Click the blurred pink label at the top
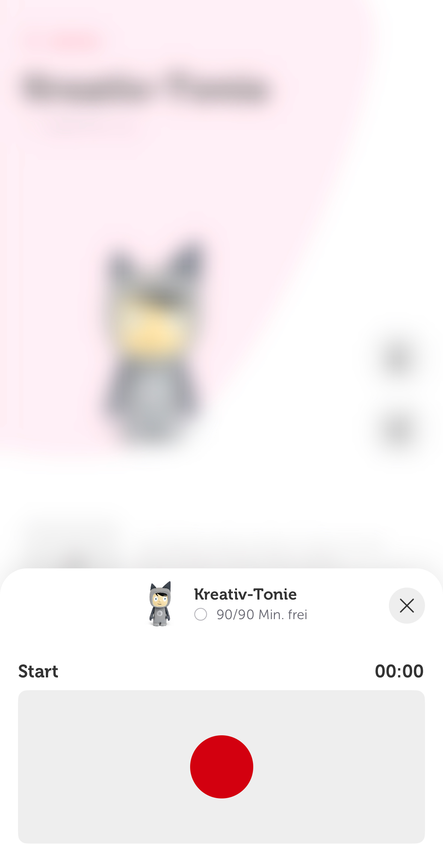The width and height of the screenshot is (443, 868). 73,41
